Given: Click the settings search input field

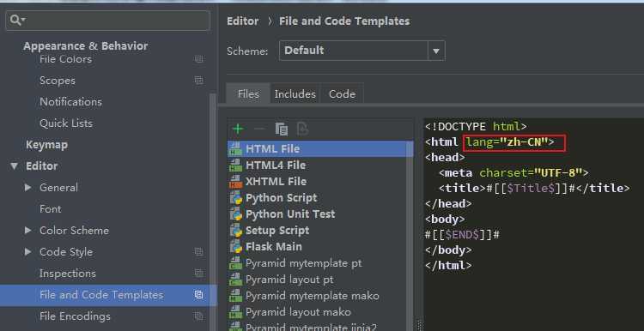Looking at the screenshot, I should coord(107,20).
